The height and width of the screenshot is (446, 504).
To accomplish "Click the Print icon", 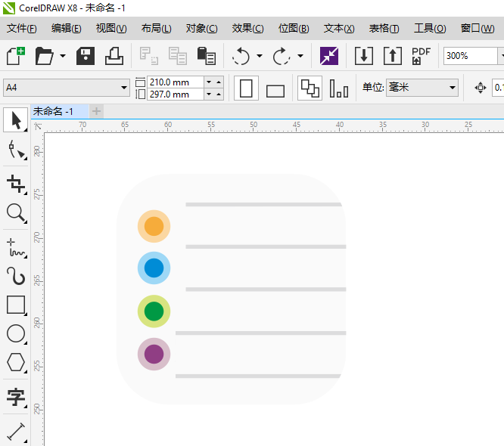I will (x=114, y=56).
